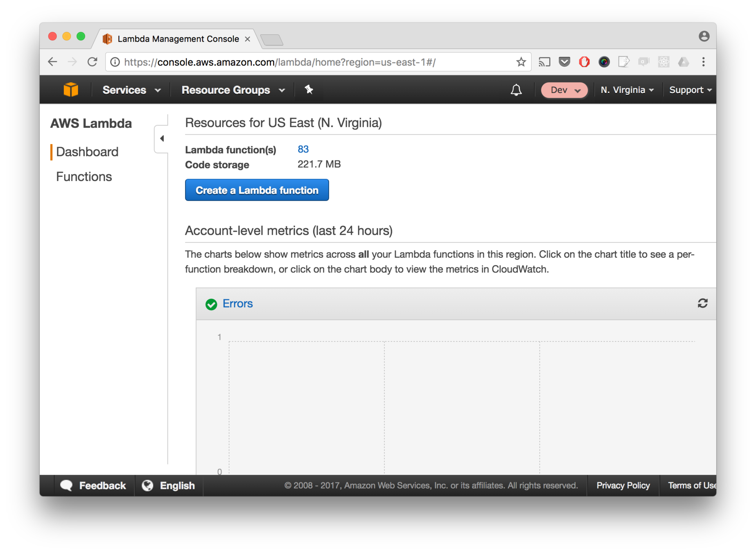Click Resources for US East heading
This screenshot has width=756, height=553.
283,123
